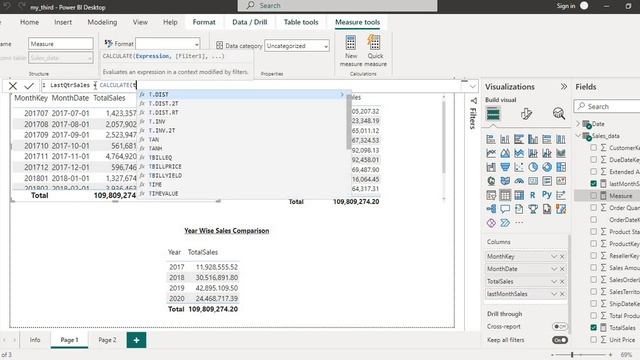Select Table visual icon

505,195
